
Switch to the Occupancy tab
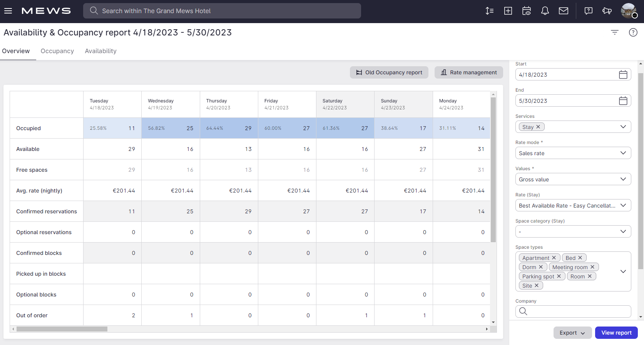click(x=57, y=51)
